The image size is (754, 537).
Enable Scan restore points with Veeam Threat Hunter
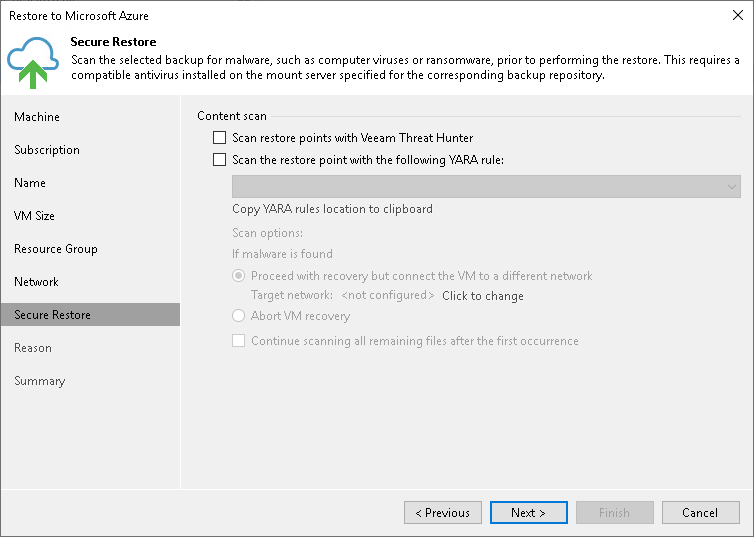coord(219,137)
